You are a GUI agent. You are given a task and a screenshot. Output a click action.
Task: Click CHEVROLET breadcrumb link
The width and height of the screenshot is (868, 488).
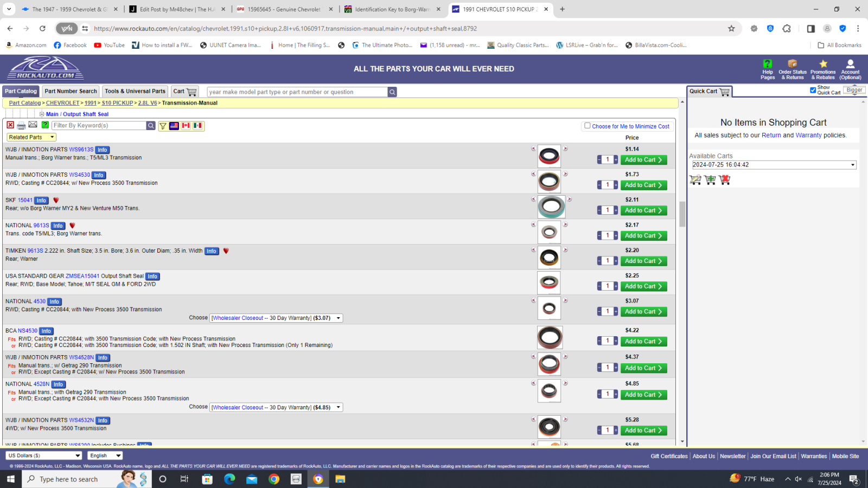[x=62, y=103]
